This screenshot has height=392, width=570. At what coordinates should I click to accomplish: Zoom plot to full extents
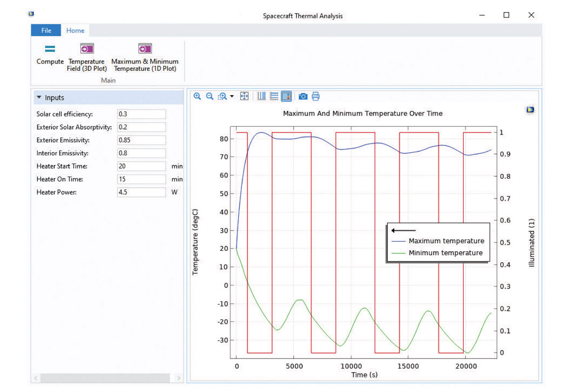244,96
